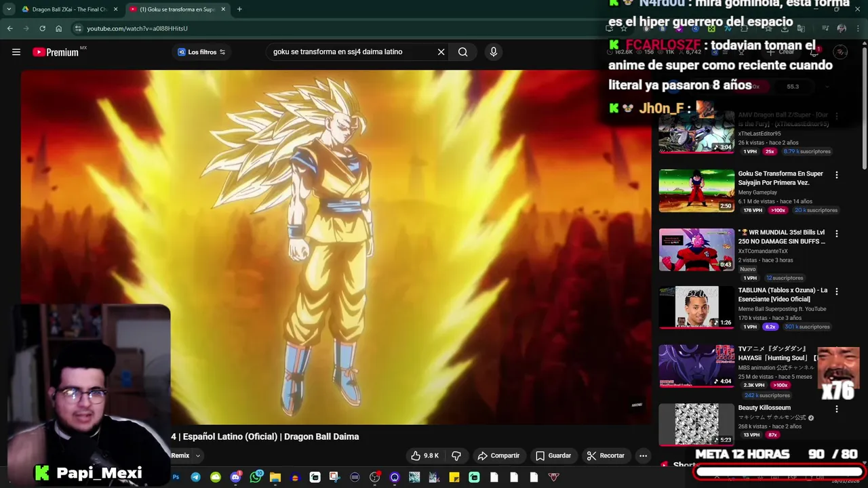Viewport: 868px width, 488px height.
Task: Close the Goku se transforma tab
Action: pyautogui.click(x=223, y=9)
